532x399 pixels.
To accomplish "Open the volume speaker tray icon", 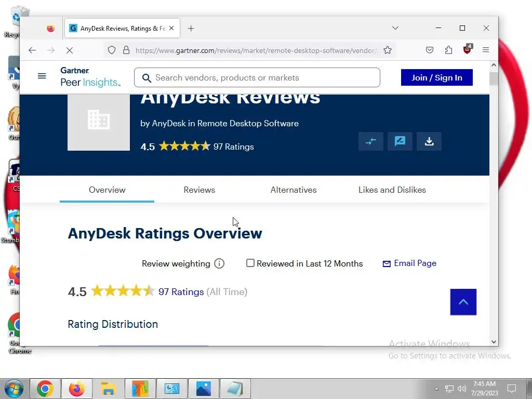I will [461, 389].
